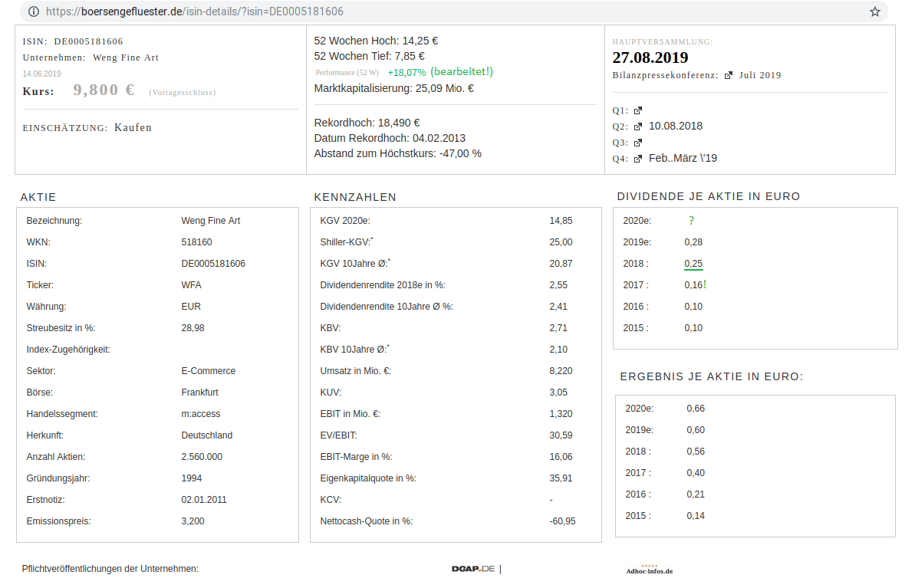Select the Rekordhoch 18,490 € line

pos(367,123)
